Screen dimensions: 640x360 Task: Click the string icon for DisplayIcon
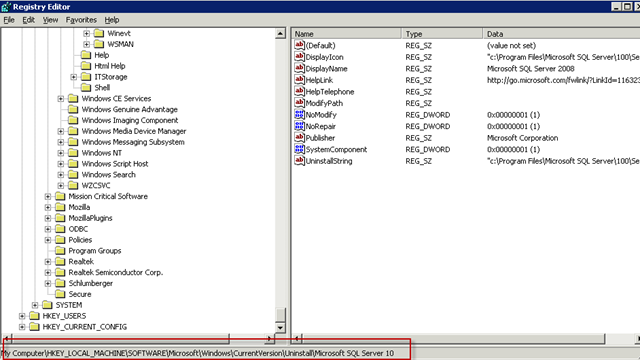coord(299,57)
